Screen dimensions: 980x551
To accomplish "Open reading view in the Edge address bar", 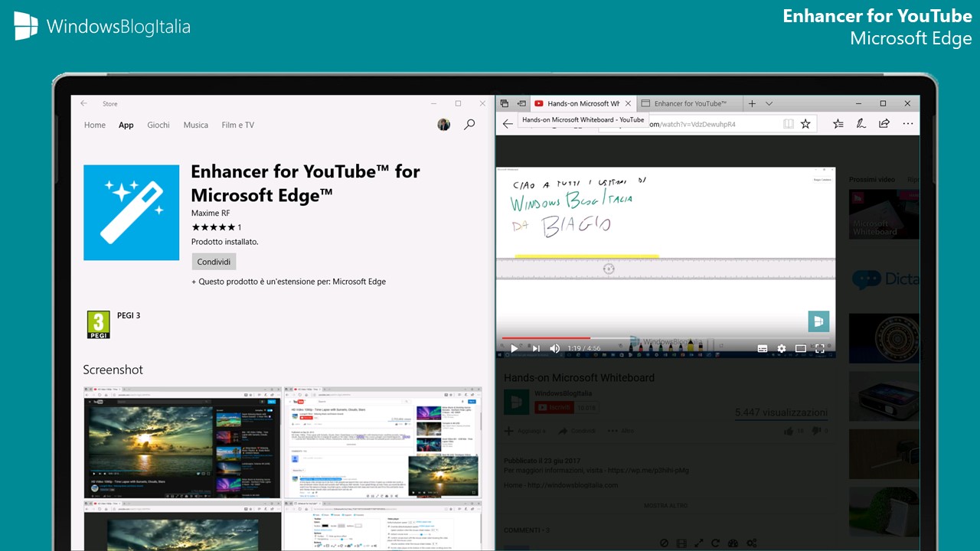I will click(x=788, y=123).
